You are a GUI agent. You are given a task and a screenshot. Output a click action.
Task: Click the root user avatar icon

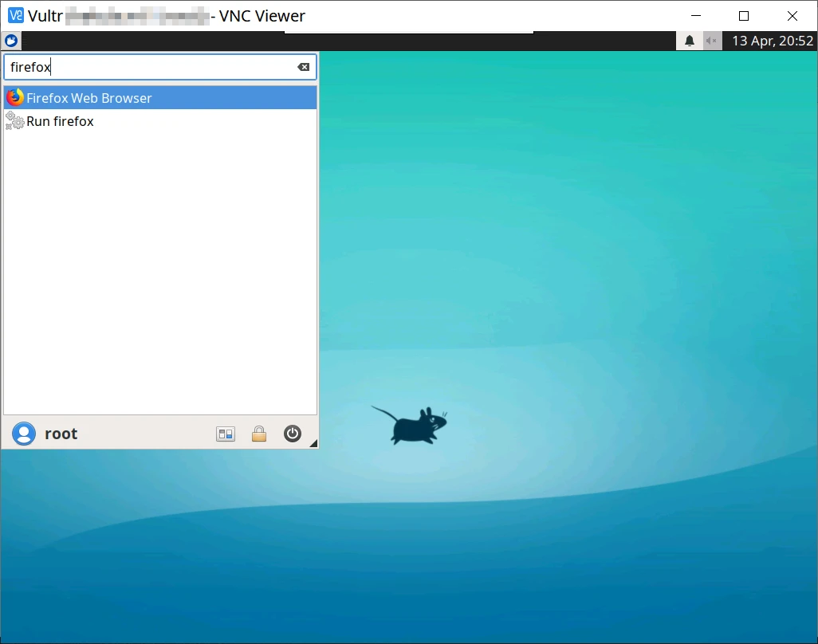click(24, 434)
